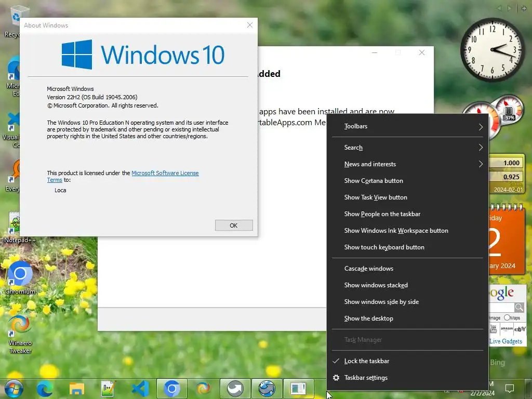The height and width of the screenshot is (399, 532).
Task: Choose Show Windows Ink Workspace button
Action: click(407, 231)
